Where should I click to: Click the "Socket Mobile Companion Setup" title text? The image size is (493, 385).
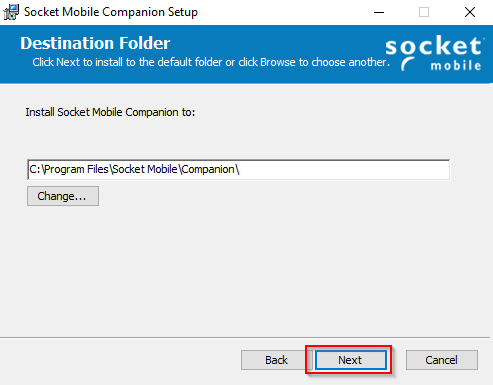point(111,12)
